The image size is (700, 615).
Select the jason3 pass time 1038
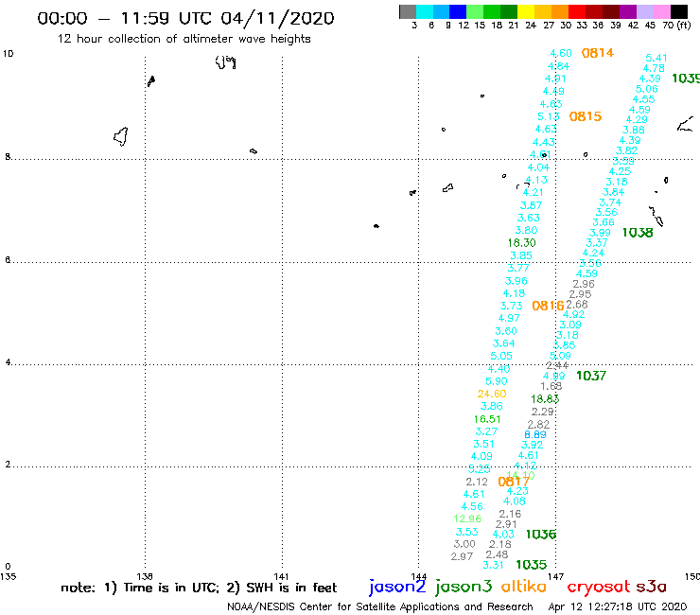point(638,233)
